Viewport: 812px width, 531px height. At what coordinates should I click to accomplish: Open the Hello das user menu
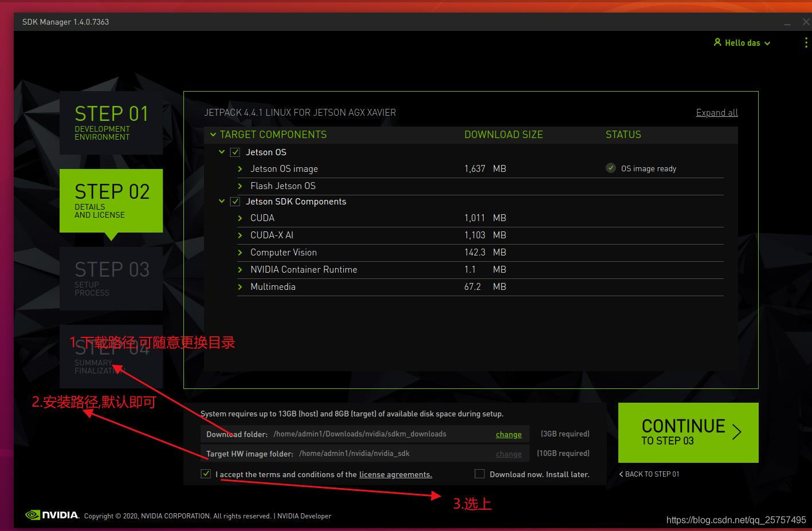pyautogui.click(x=742, y=43)
